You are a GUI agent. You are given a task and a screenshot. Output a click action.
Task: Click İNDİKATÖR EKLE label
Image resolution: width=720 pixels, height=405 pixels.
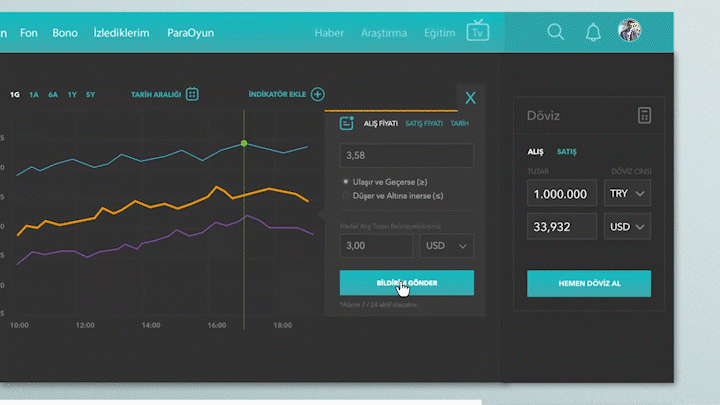[x=277, y=94]
